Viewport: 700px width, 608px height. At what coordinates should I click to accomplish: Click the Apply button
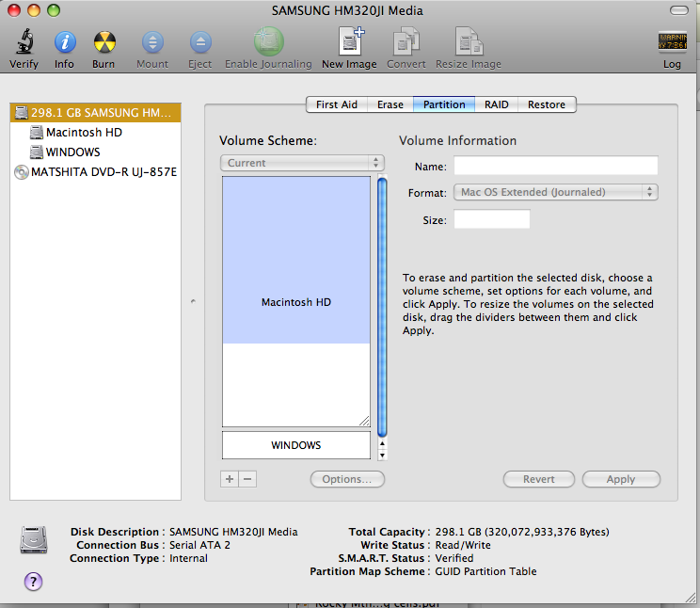point(621,479)
